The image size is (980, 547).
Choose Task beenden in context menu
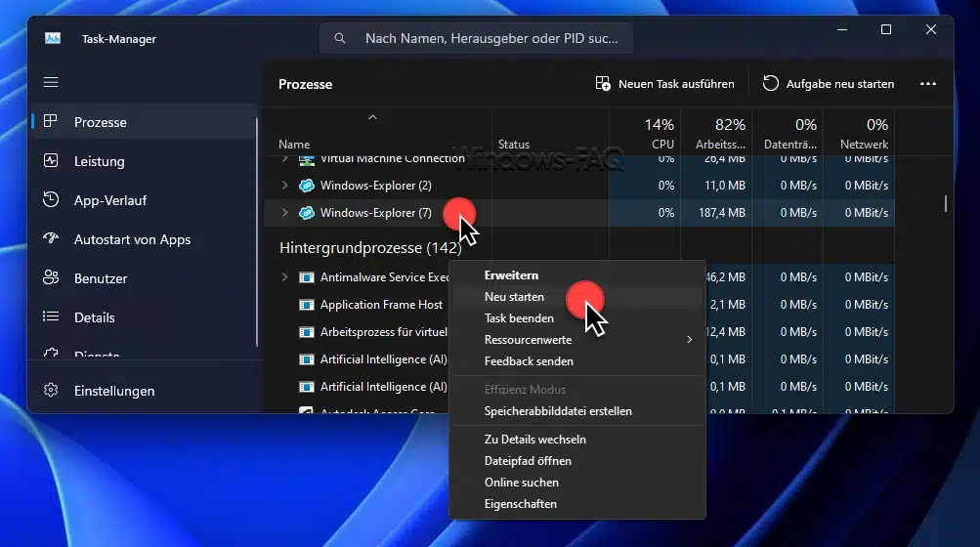(519, 318)
